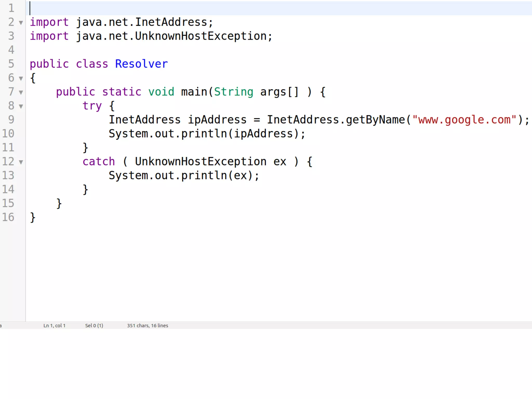Collapse the catch block arrow on line 12
Image resolution: width=532 pixels, height=399 pixels.
21,162
